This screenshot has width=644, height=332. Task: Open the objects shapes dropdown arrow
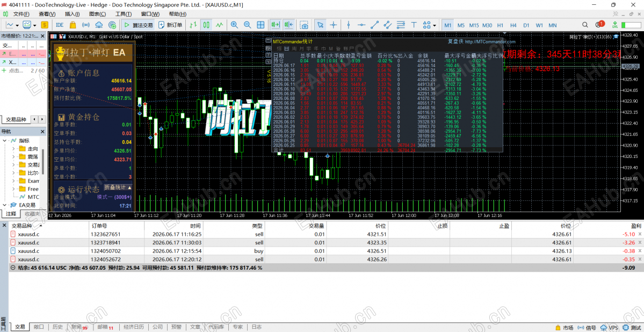(435, 25)
